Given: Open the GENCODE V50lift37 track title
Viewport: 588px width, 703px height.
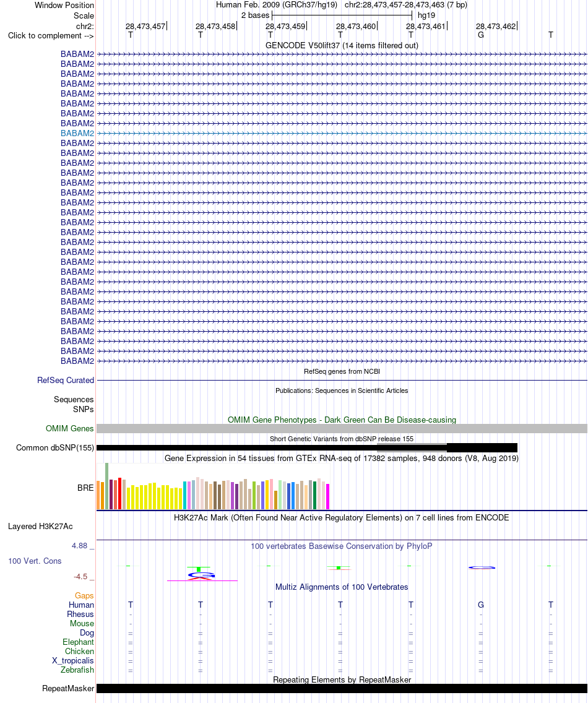Looking at the screenshot, I should 342,45.
